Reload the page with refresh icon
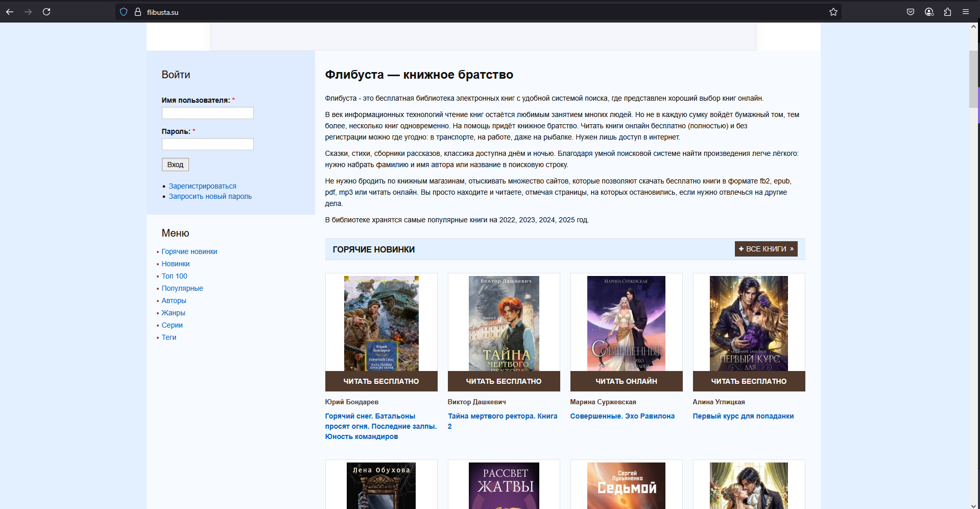Image resolution: width=980 pixels, height=509 pixels. pos(46,12)
